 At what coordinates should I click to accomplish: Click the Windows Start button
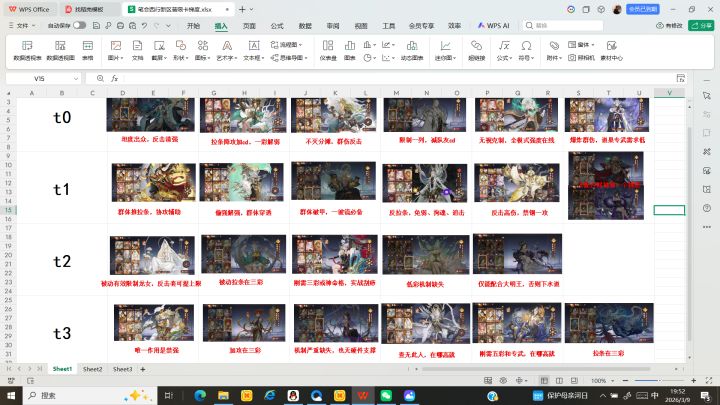point(11,395)
